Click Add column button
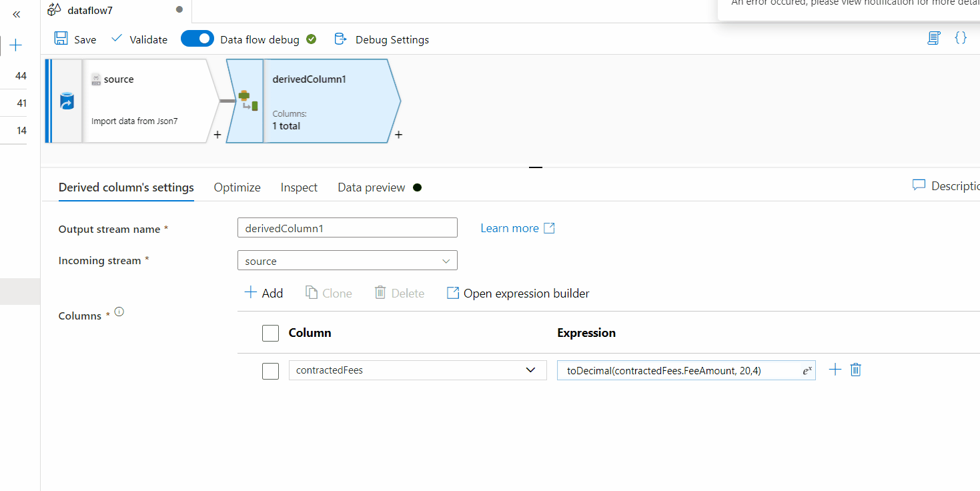Screen dimensions: 980x491 tap(264, 293)
